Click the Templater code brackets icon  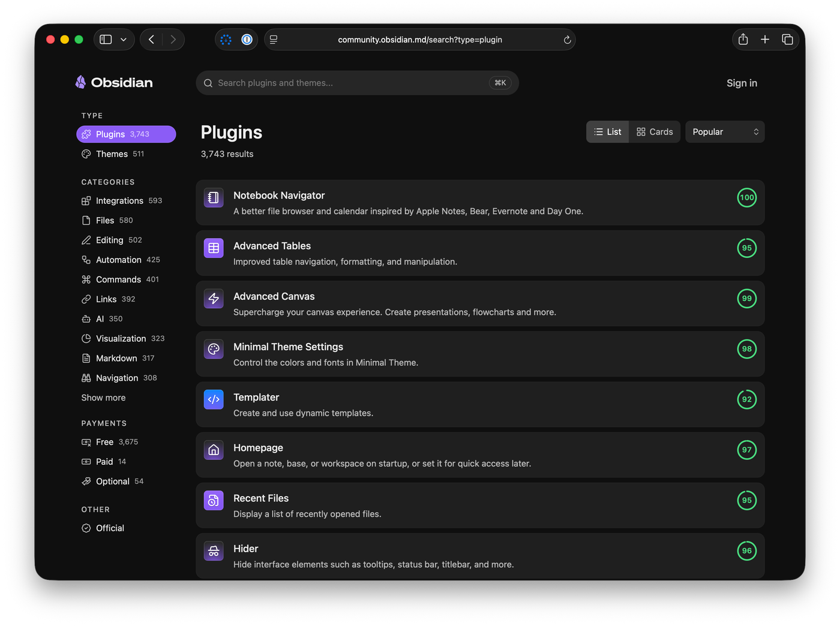(x=214, y=399)
